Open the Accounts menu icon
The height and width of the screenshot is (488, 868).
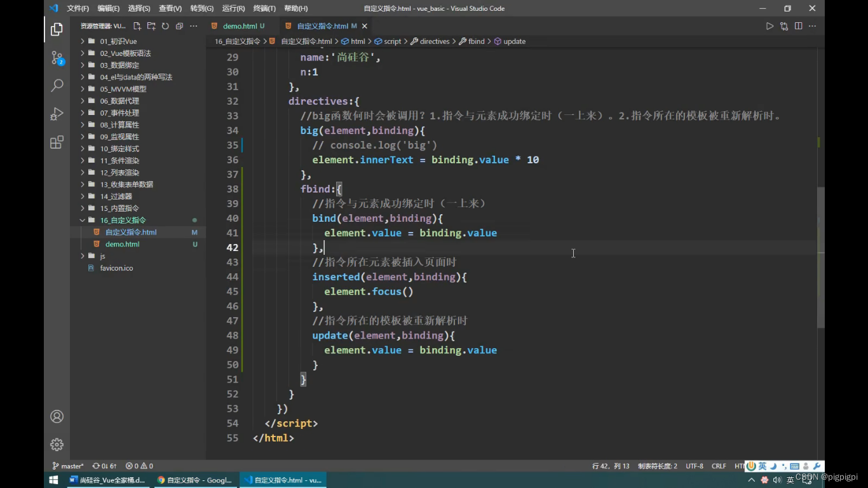point(57,416)
